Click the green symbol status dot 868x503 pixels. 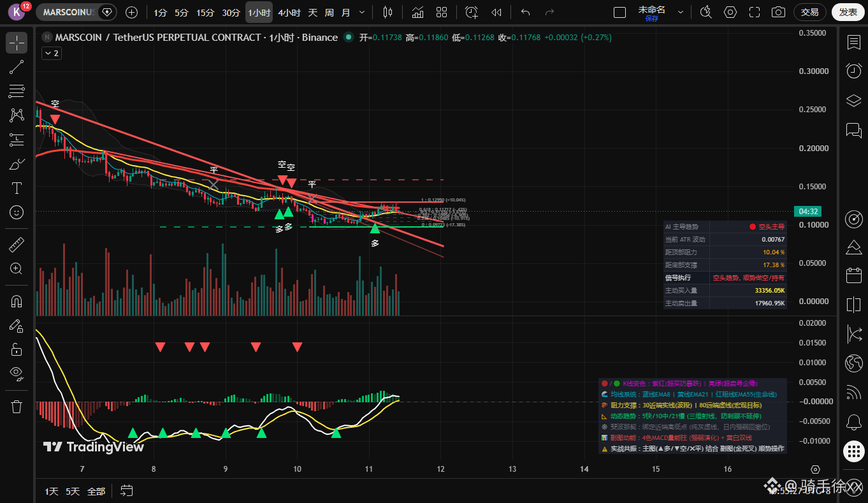click(x=348, y=38)
